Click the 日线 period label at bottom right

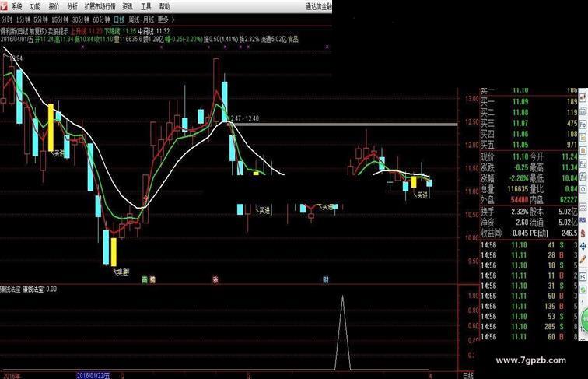[468, 375]
